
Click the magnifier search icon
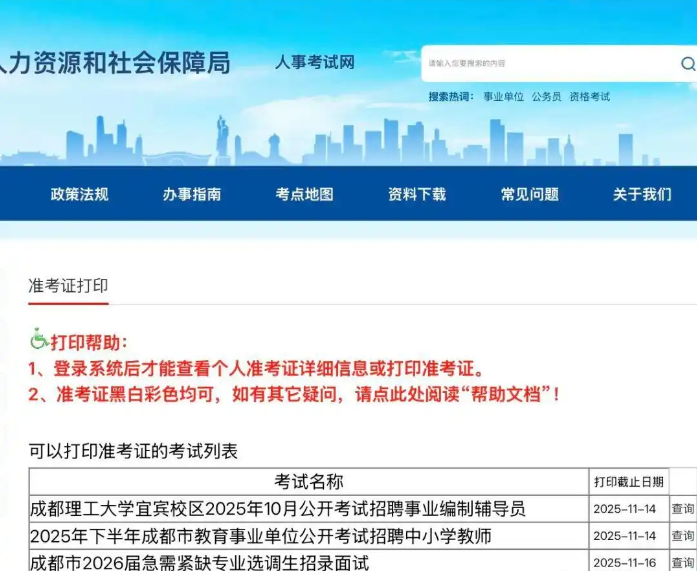(687, 64)
